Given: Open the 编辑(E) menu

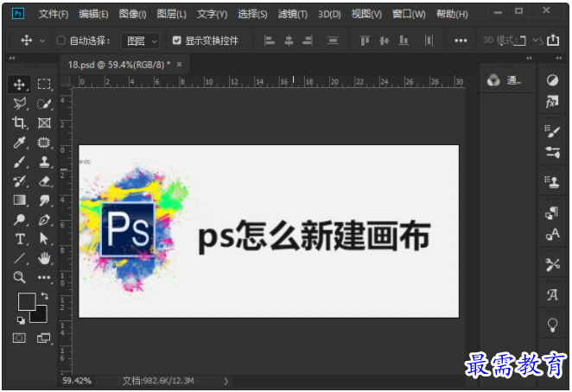Looking at the screenshot, I should [x=93, y=14].
